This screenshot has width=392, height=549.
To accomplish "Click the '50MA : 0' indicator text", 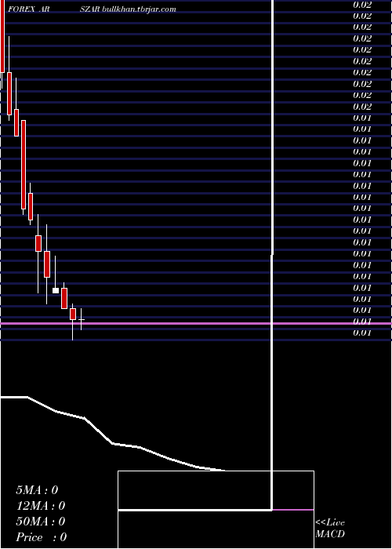I will (41, 522).
